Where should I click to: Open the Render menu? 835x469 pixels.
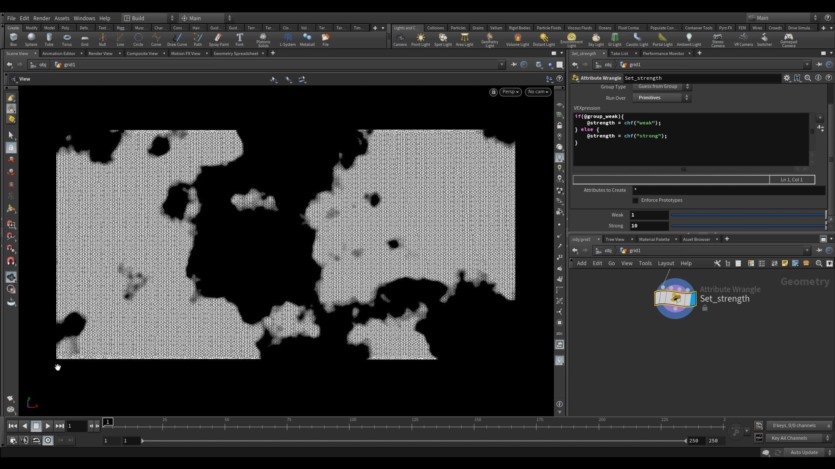tap(42, 18)
